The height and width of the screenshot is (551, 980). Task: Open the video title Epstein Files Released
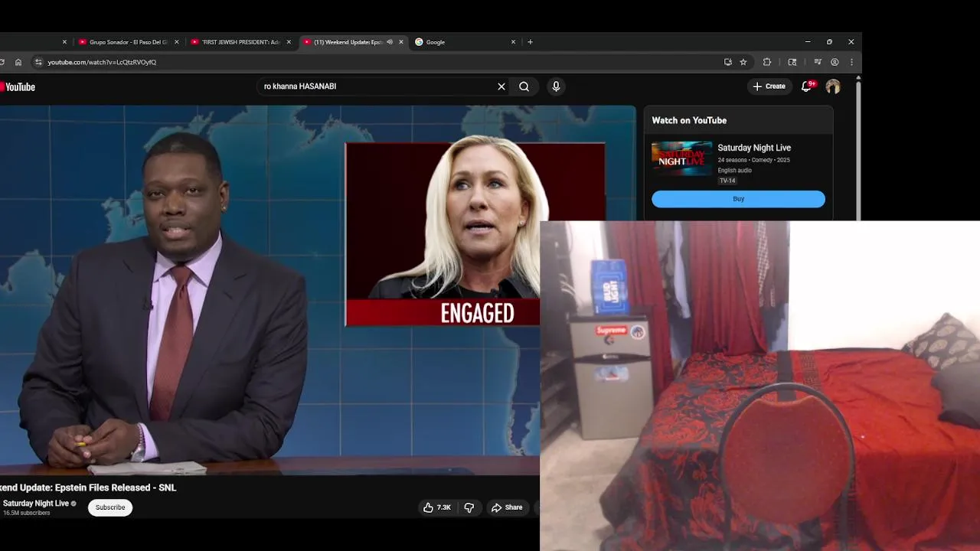(x=88, y=487)
